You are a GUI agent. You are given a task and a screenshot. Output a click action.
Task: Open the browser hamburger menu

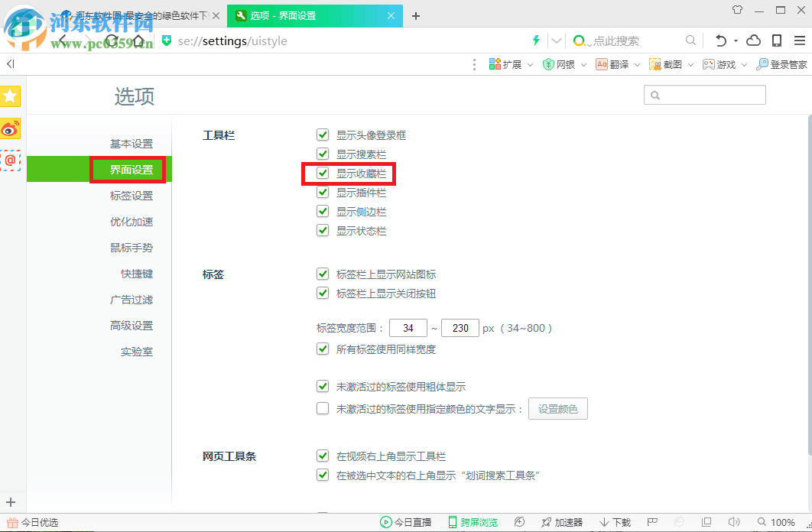coord(799,41)
